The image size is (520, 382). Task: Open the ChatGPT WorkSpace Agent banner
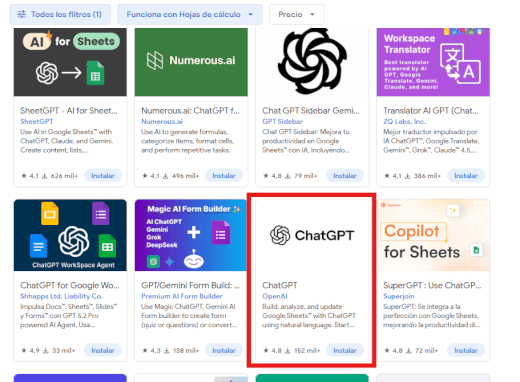click(70, 235)
